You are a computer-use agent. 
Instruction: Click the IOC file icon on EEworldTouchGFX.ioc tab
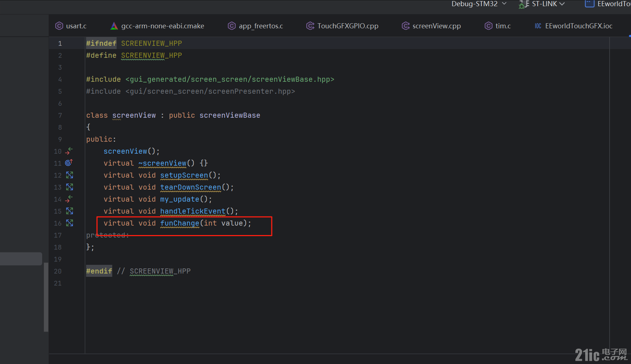(x=538, y=26)
